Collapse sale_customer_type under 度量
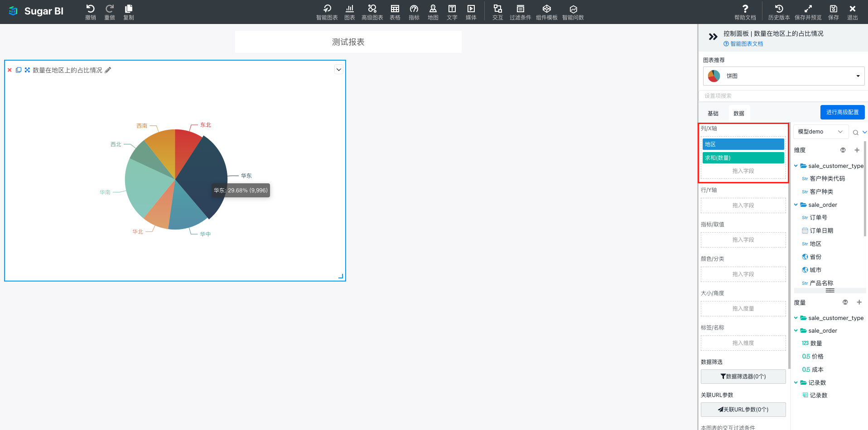This screenshot has height=430, width=868. pos(796,318)
